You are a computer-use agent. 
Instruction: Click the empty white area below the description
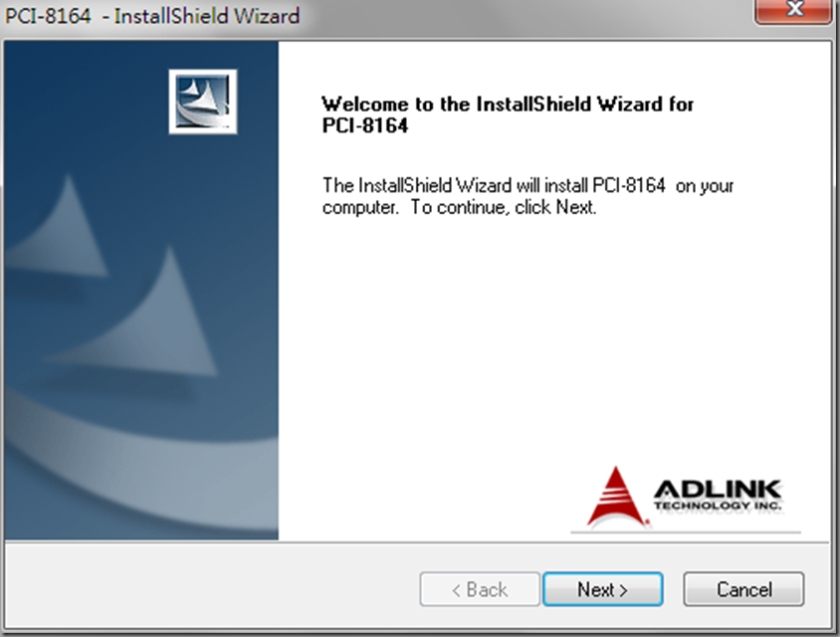tap(547, 338)
